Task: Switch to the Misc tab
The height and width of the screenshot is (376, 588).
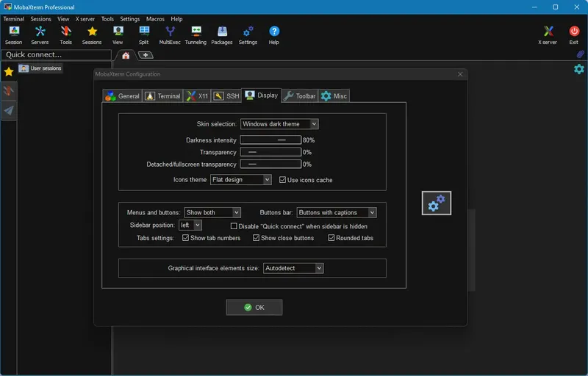Action: (x=334, y=96)
